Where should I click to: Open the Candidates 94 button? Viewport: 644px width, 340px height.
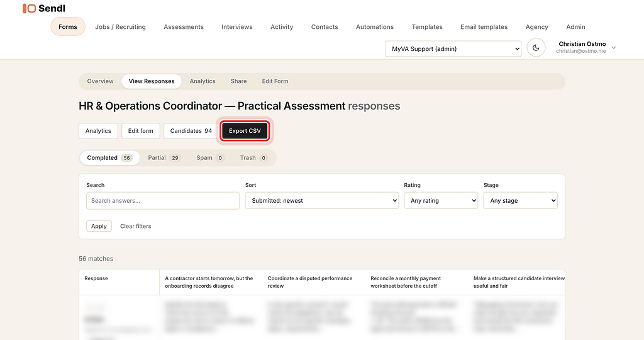click(x=191, y=131)
